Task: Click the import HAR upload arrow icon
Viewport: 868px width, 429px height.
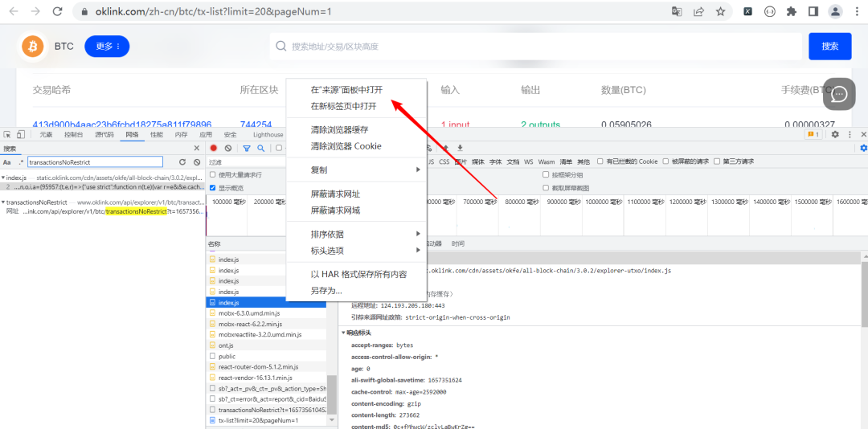Action: pos(445,148)
